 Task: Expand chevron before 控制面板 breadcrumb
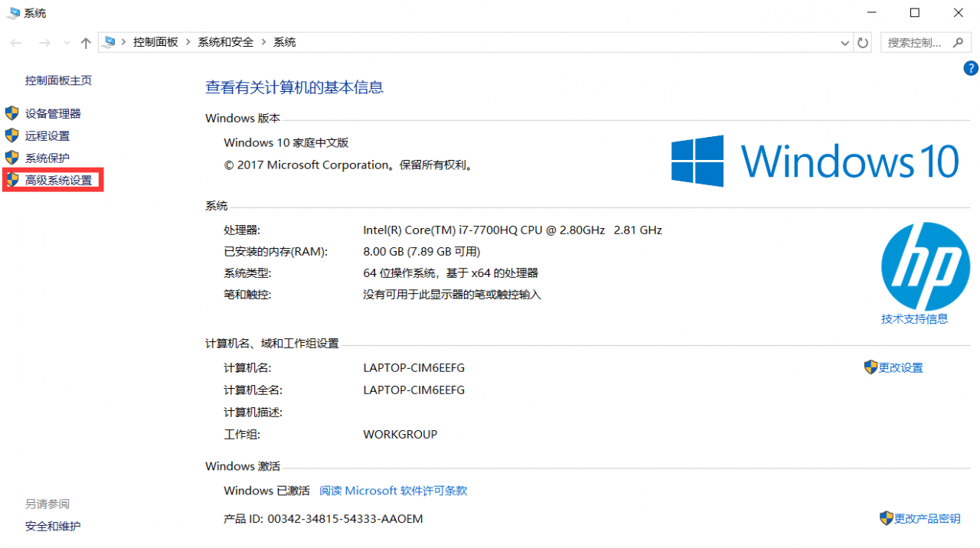point(124,42)
